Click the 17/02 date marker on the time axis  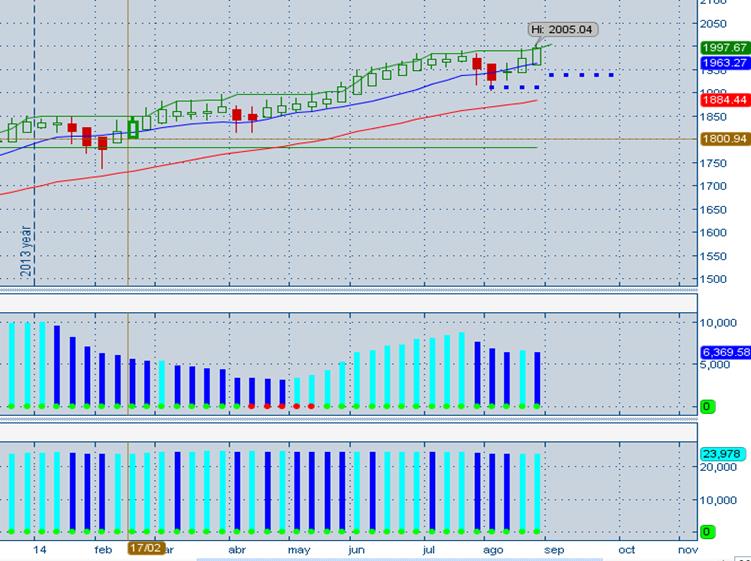tap(146, 548)
